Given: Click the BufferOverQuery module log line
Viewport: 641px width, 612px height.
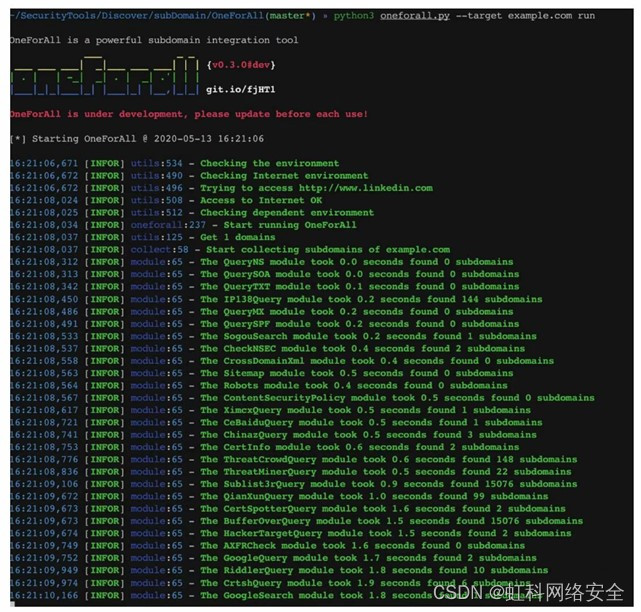Looking at the screenshot, I should coord(297,521).
